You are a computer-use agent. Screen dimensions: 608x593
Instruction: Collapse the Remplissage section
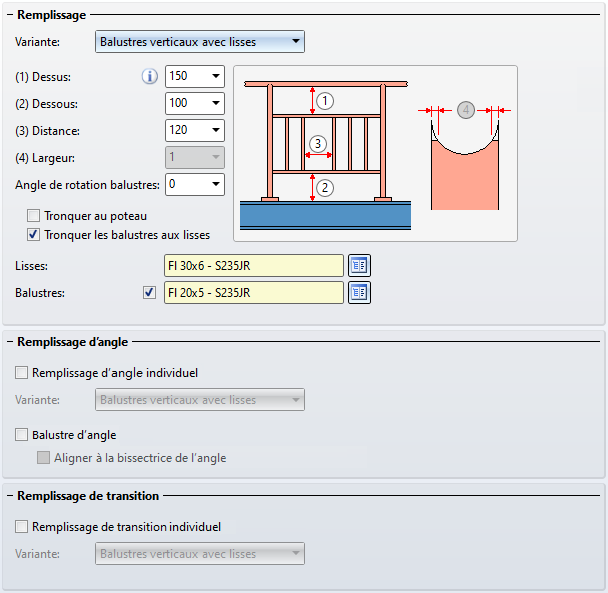(x=10, y=15)
